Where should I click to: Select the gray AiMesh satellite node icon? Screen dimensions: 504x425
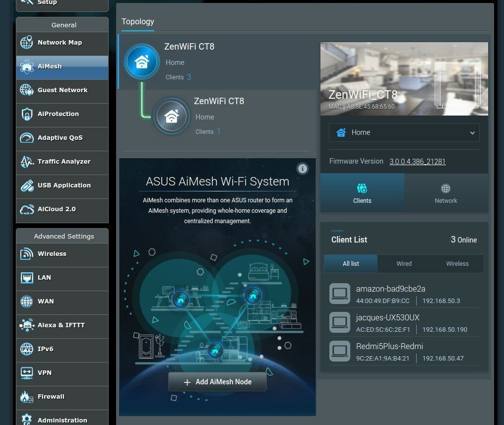tap(172, 116)
